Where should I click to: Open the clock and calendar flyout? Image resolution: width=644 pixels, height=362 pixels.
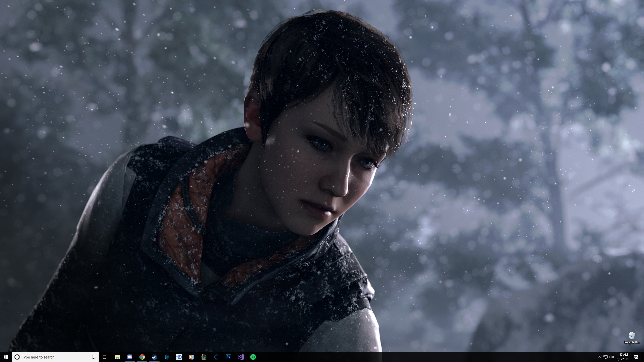coord(622,357)
